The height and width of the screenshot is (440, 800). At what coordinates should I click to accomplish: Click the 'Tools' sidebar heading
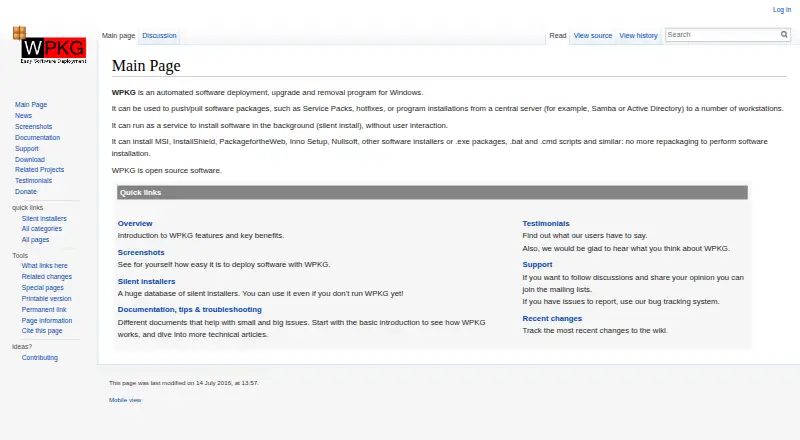20,256
